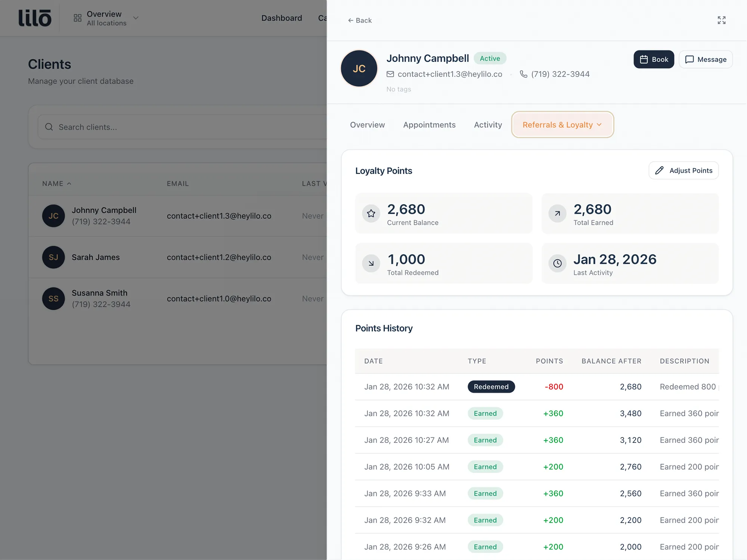
Task: Click the lilo logo
Action: [x=35, y=18]
